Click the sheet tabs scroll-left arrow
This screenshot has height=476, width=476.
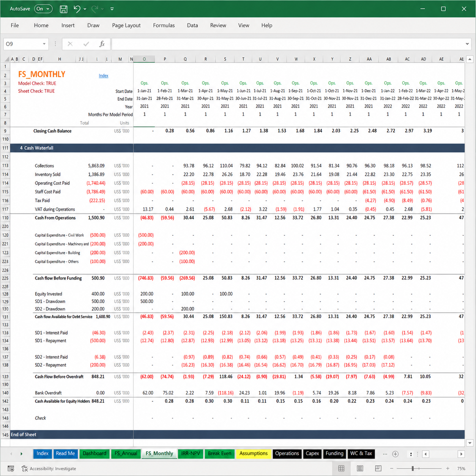pyautogui.click(x=11, y=454)
